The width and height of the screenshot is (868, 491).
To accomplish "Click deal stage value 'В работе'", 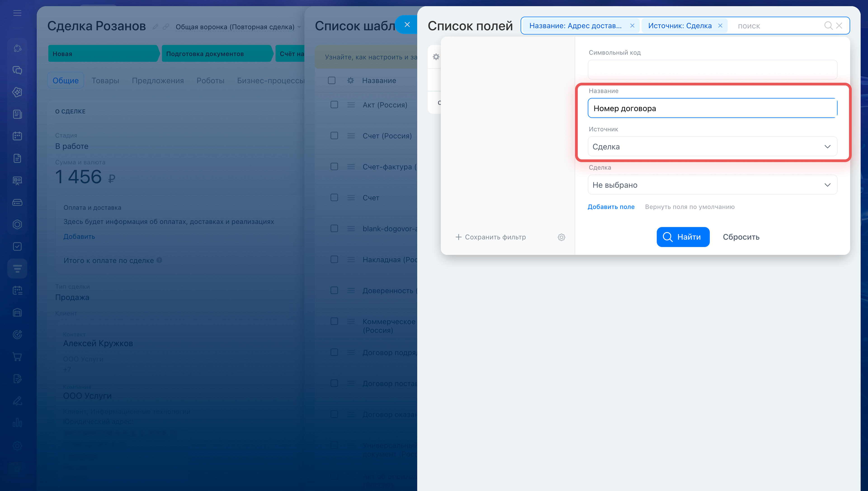I will pyautogui.click(x=72, y=146).
